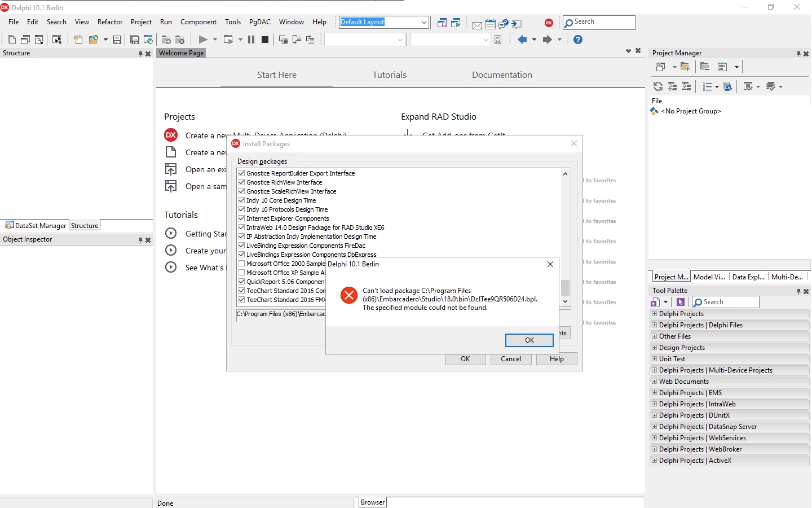Click the Expand All icon in Project Manager
812x508 pixels.
673,86
